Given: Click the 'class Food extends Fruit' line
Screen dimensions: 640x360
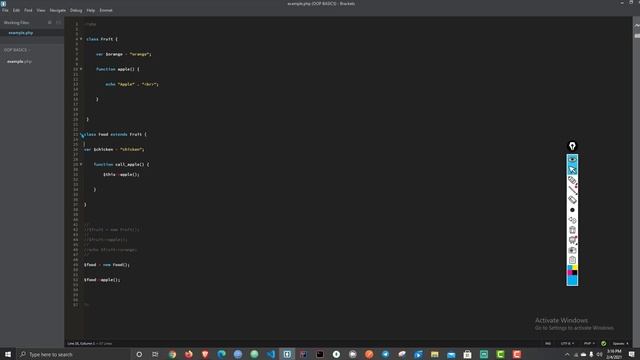Looking at the screenshot, I should coord(115,134).
